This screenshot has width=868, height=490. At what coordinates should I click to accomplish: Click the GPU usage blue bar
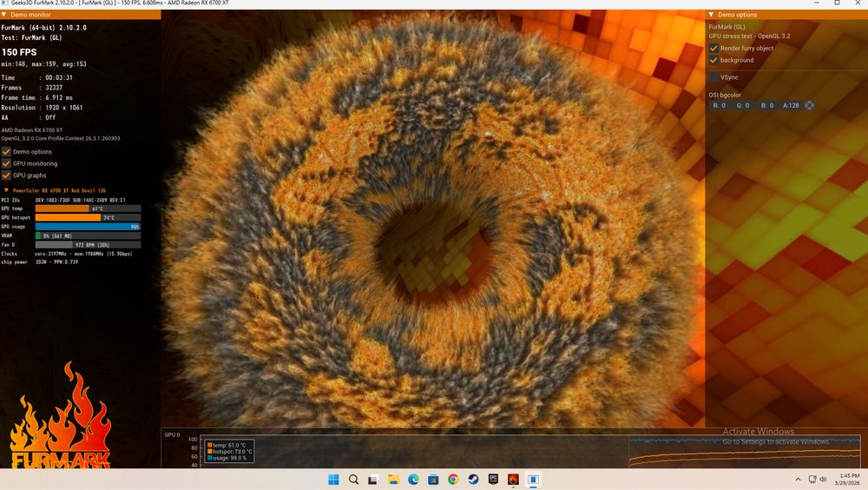[88, 226]
